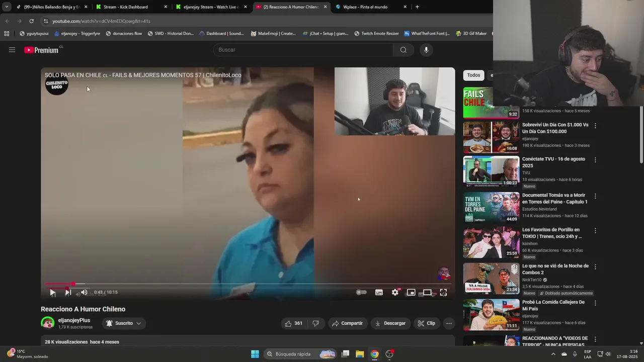Open the YouTube guide hamburger menu
The image size is (644, 362).
tap(12, 50)
